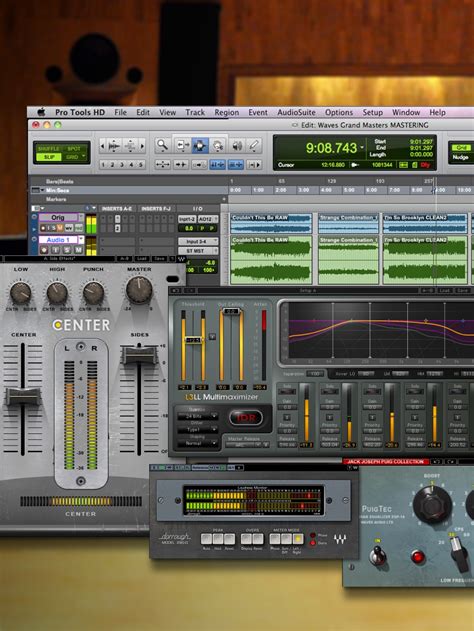This screenshot has width=474, height=631.
Task: Select the highlighted Selector tool
Action: tap(200, 145)
